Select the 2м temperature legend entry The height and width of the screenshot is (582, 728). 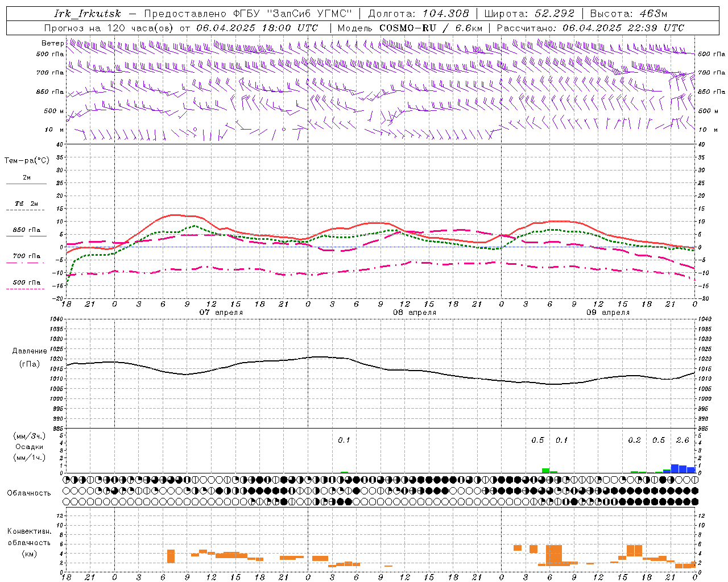click(x=27, y=178)
